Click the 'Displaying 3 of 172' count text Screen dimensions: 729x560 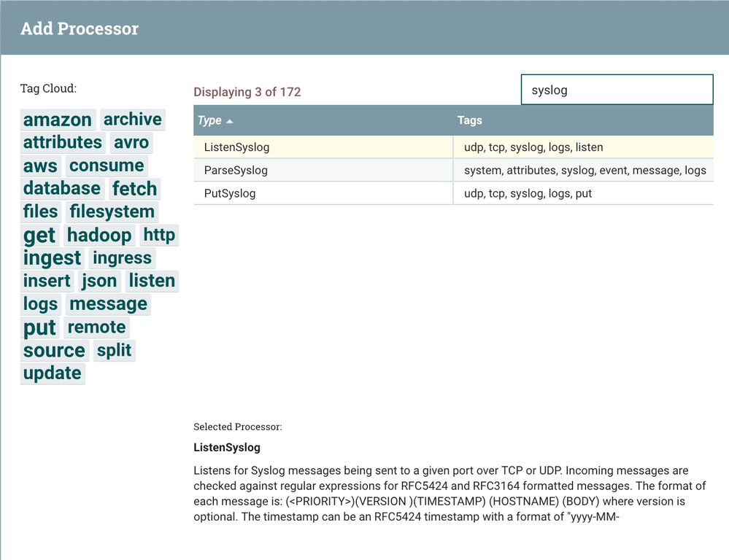pos(247,92)
